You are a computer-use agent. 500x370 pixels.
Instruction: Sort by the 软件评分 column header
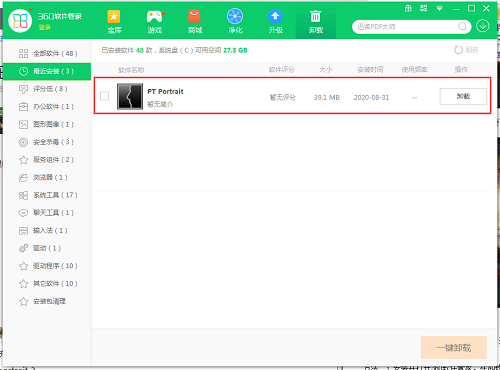(x=282, y=70)
